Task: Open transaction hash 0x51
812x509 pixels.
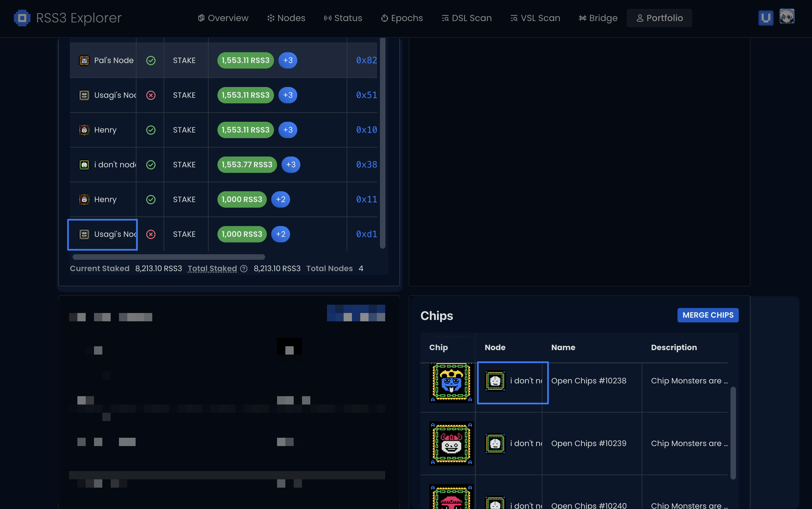Action: pos(367,95)
